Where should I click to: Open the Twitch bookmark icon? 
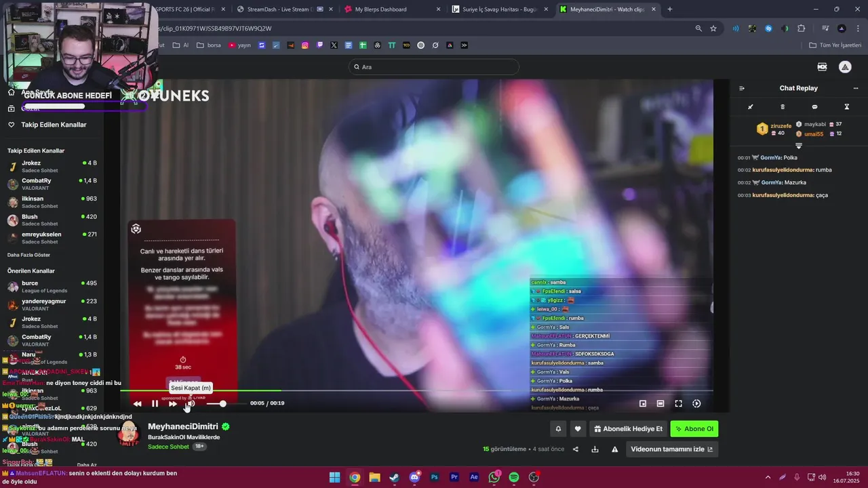point(319,45)
